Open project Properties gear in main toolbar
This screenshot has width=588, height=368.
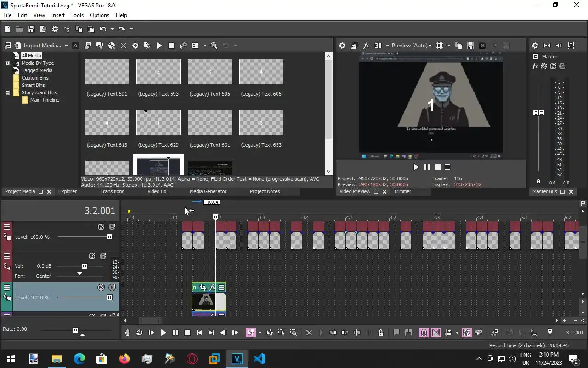tap(55, 29)
